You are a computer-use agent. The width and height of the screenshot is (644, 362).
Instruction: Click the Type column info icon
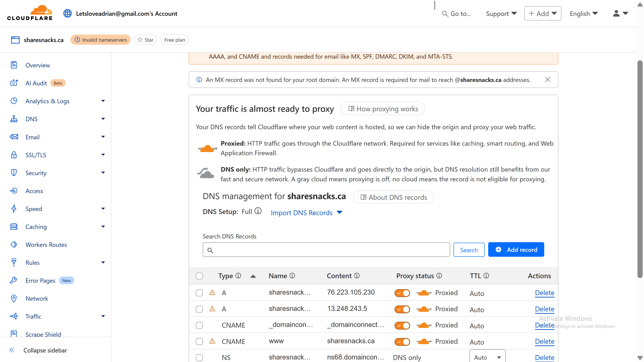click(x=238, y=276)
